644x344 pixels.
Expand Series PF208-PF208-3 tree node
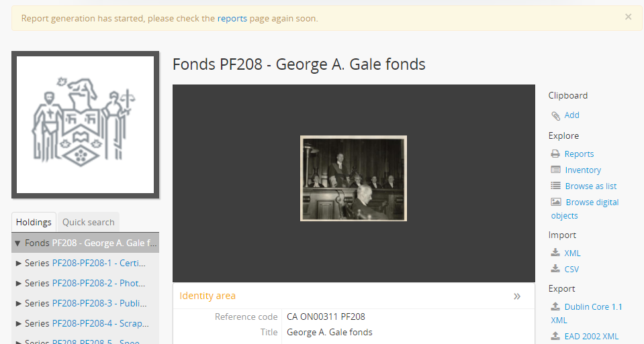(x=18, y=303)
